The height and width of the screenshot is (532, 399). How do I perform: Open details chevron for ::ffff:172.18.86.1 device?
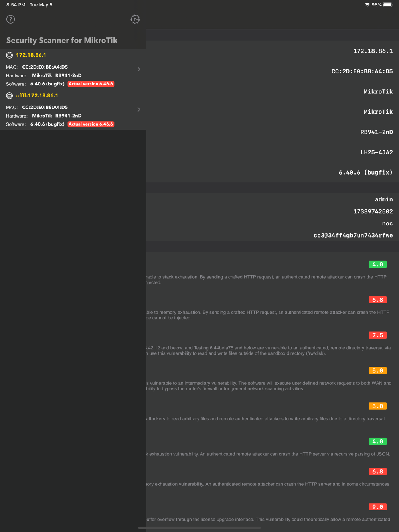(139, 110)
